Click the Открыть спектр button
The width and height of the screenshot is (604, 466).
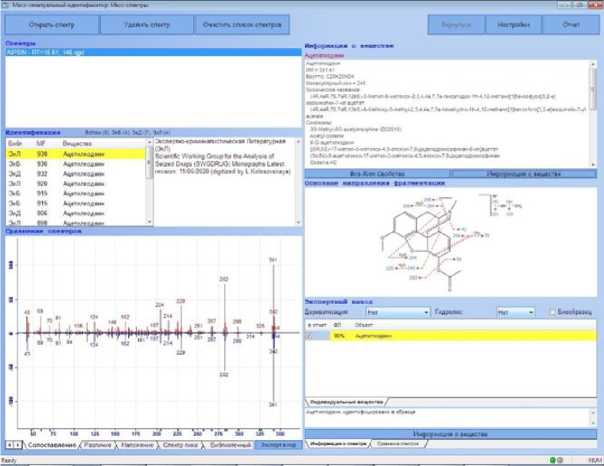coord(52,25)
